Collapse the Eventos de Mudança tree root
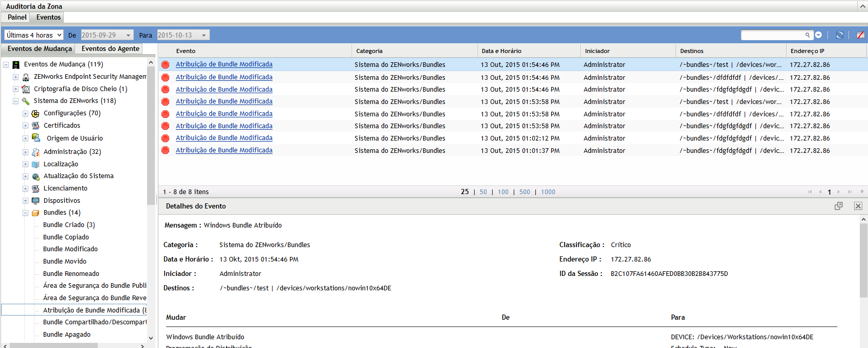 [x=6, y=65]
